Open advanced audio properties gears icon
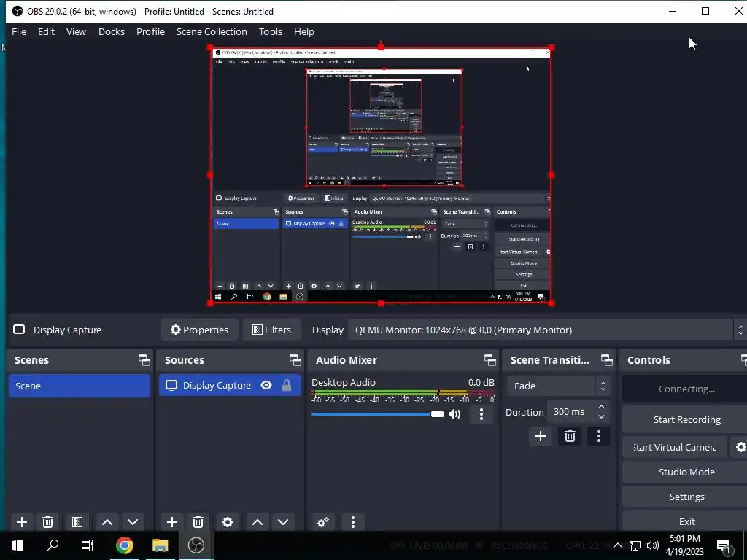 (323, 522)
